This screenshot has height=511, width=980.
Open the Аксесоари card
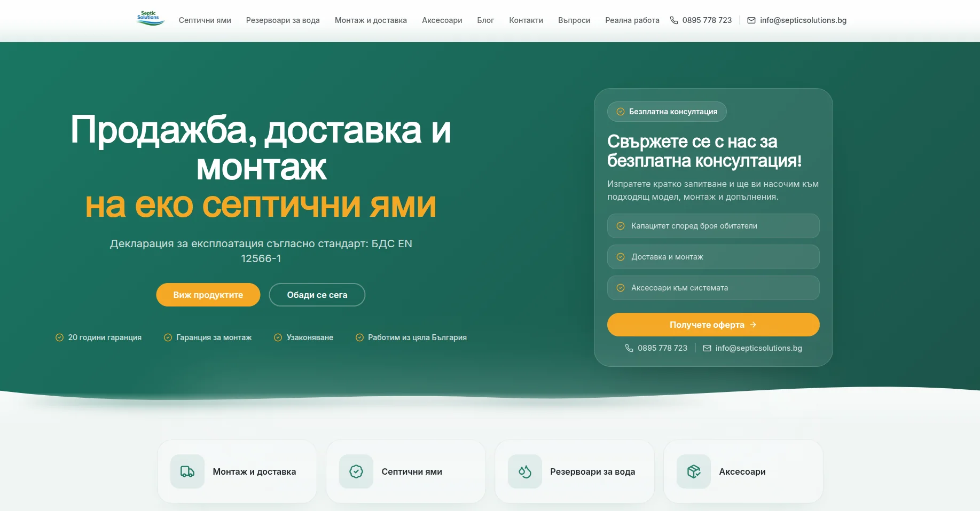[x=743, y=471]
